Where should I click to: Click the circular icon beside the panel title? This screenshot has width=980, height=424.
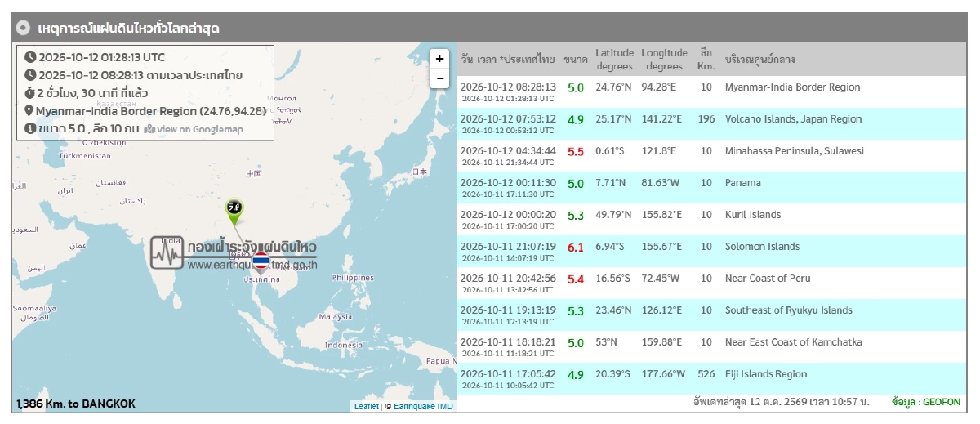coord(24,28)
